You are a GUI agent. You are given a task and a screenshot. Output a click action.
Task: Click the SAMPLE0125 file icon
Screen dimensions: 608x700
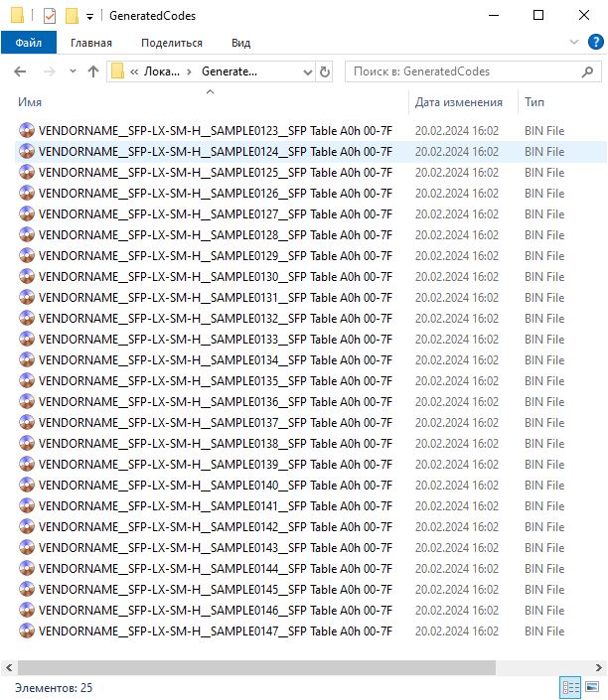point(27,173)
